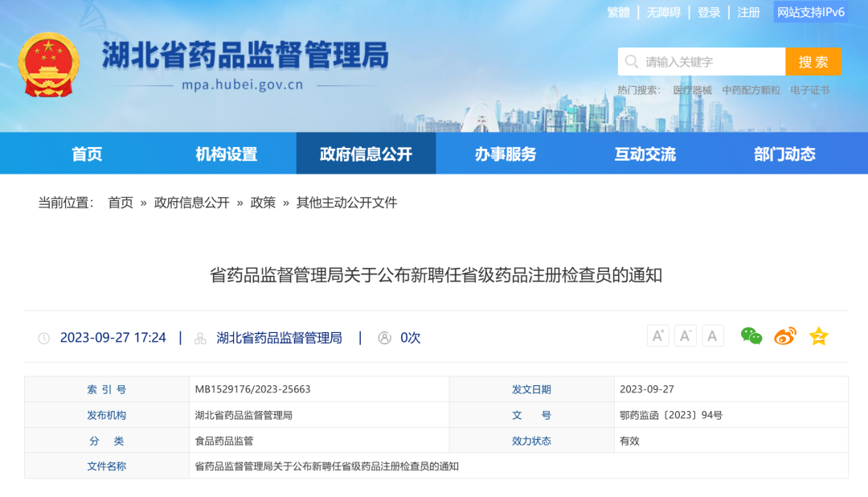
Task: Click the yellow star favorite icon
Action: 818,336
